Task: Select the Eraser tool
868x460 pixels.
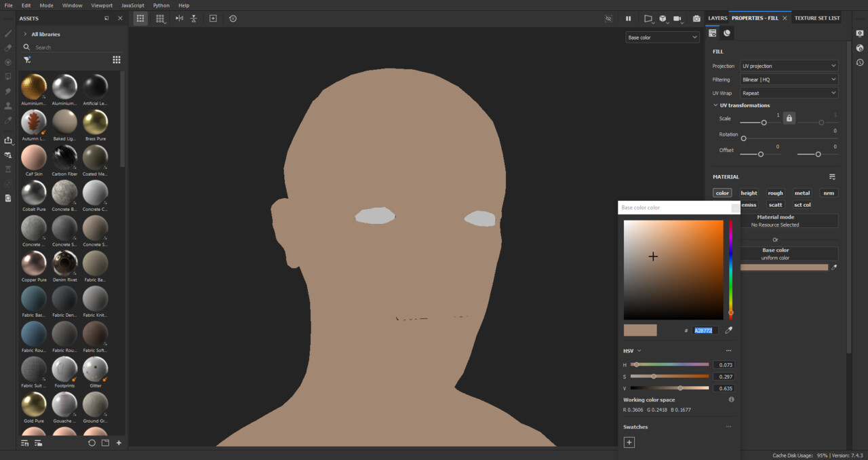Action: [x=7, y=47]
